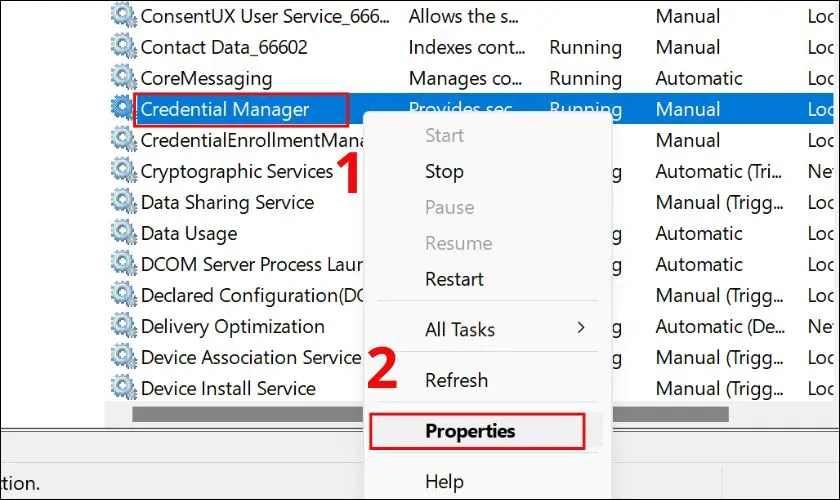This screenshot has width=840, height=500.
Task: Select the Credential Manager service row
Action: pos(225,109)
